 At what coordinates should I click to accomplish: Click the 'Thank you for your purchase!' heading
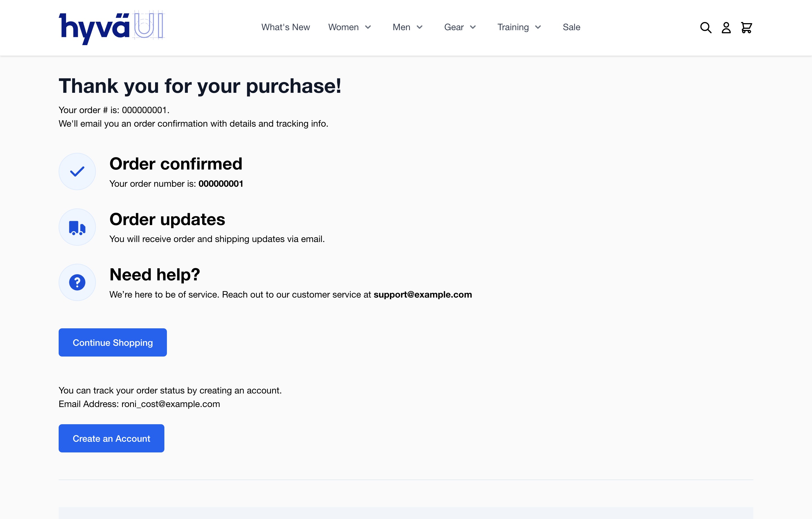[x=200, y=86]
